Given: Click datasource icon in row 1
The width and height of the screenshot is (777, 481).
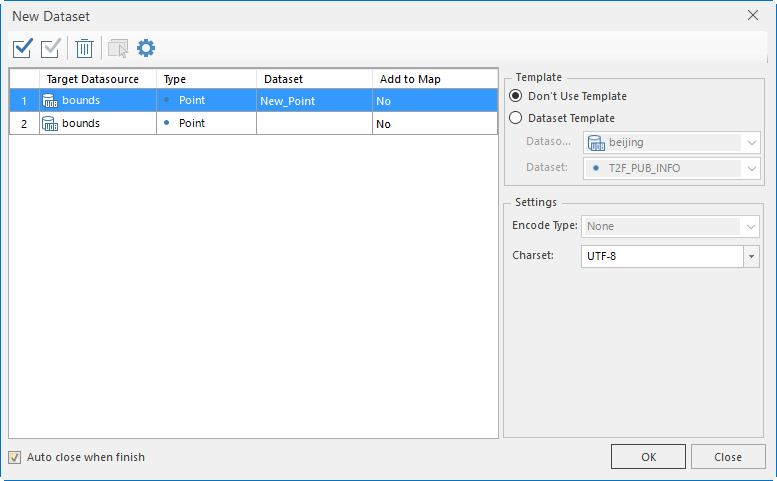Looking at the screenshot, I should click(x=50, y=101).
